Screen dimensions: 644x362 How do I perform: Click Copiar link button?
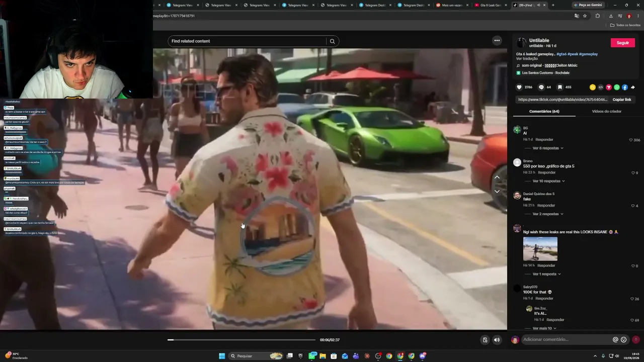622,100
